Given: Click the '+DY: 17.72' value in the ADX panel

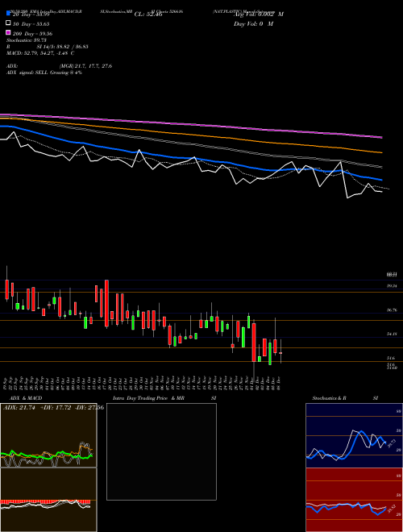Looking at the screenshot, I should (56, 408).
